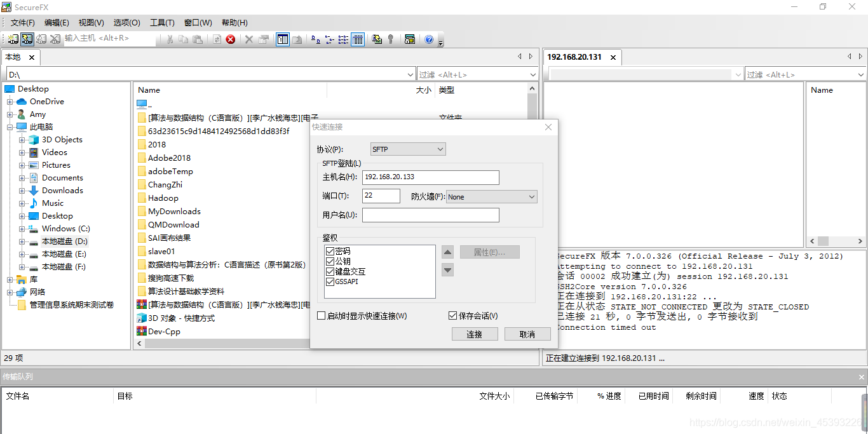Click the 连接 connect button

click(x=475, y=334)
